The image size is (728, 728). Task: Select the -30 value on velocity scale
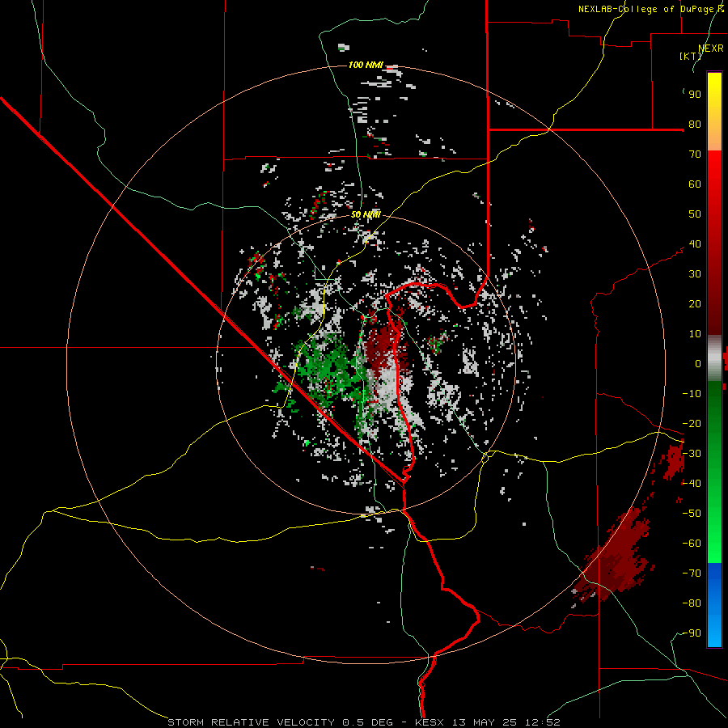point(692,454)
